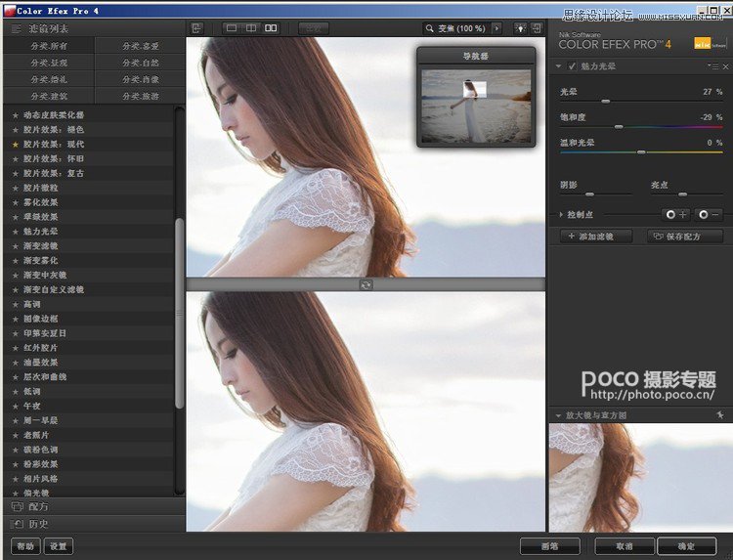Select side-by-side preview view icon

tap(271, 28)
